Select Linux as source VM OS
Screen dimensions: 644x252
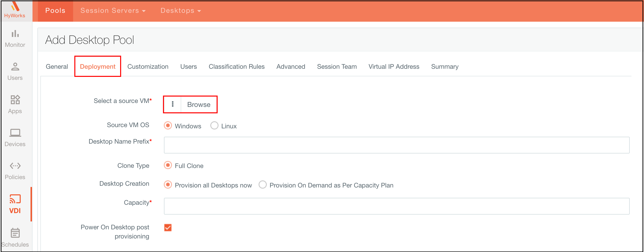[214, 126]
